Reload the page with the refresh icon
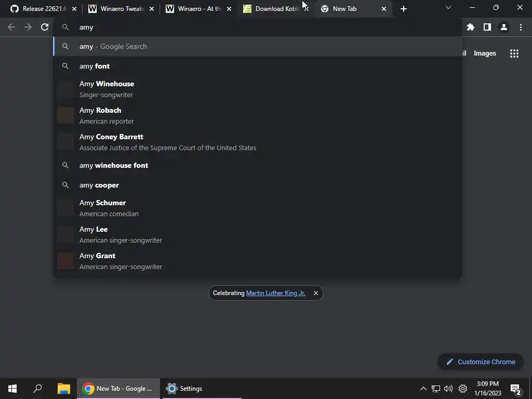 [45, 27]
